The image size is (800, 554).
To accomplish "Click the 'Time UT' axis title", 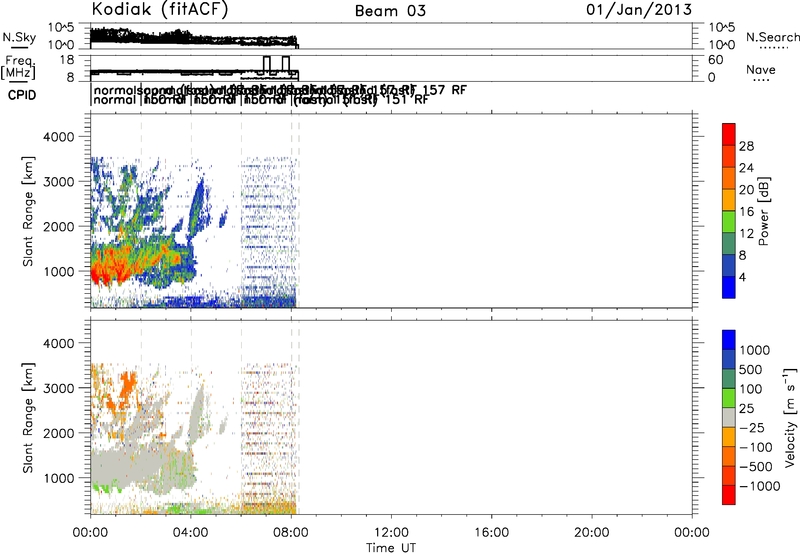I will pyautogui.click(x=391, y=547).
